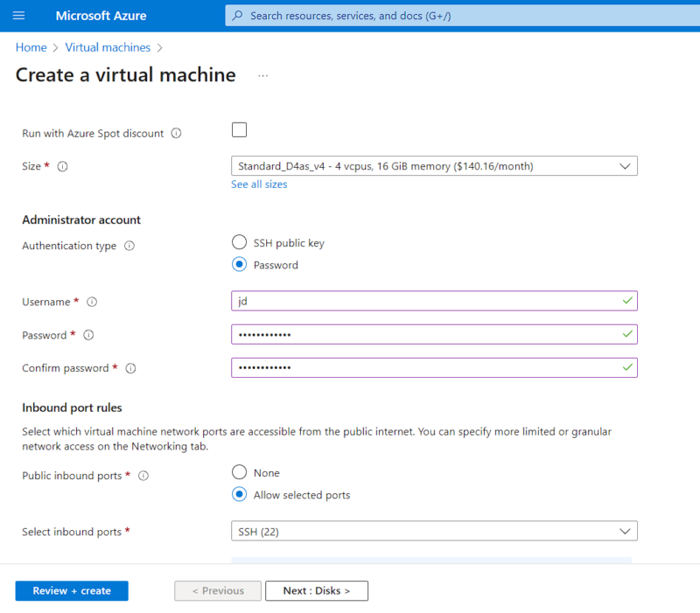Open the ellipsis menu beside the page title
Image resolution: width=700 pixels, height=613 pixels.
click(262, 76)
